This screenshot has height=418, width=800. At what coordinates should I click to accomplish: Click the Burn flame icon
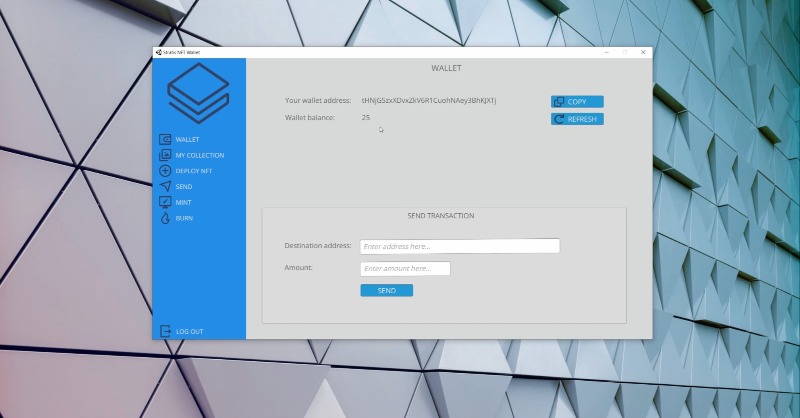pyautogui.click(x=165, y=218)
